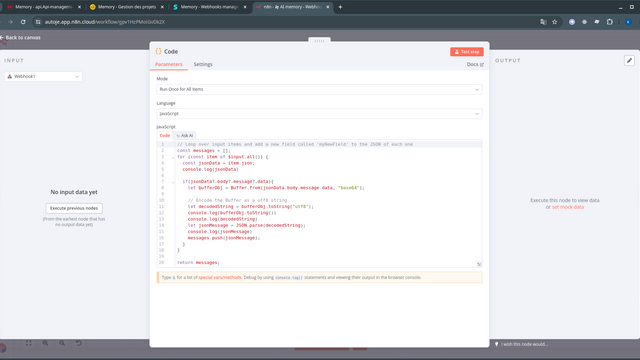Open the Settings tab of Code node

tap(203, 64)
